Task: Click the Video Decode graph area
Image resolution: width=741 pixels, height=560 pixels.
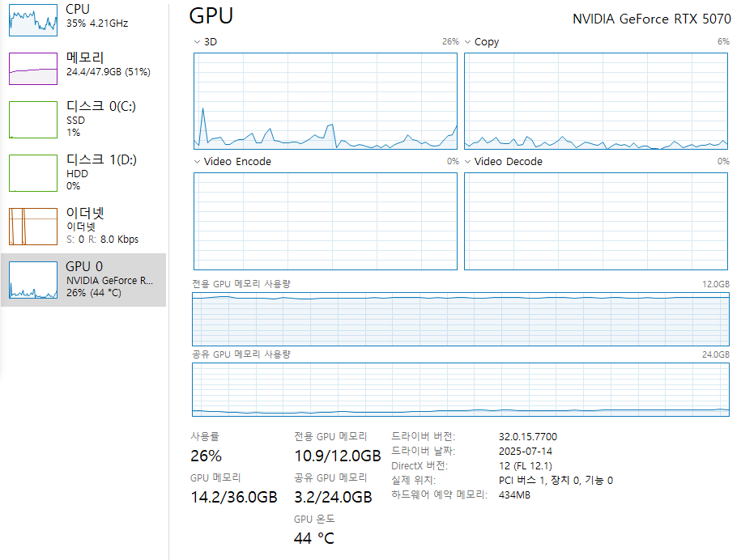Action: coord(595,221)
